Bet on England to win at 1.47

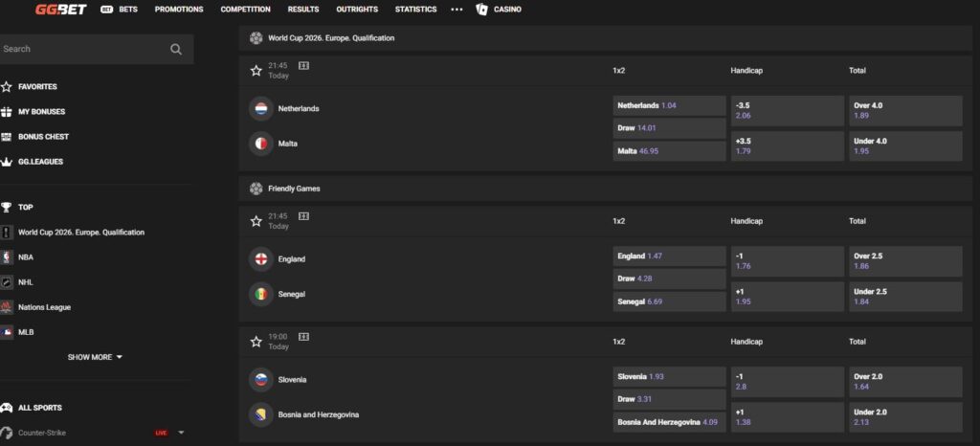(669, 256)
